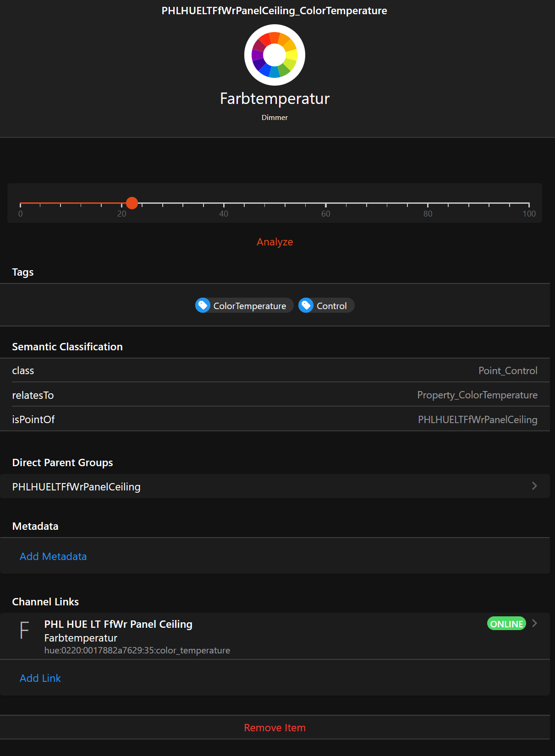Click the ONLINE status badge
This screenshot has width=555, height=756.
(506, 624)
